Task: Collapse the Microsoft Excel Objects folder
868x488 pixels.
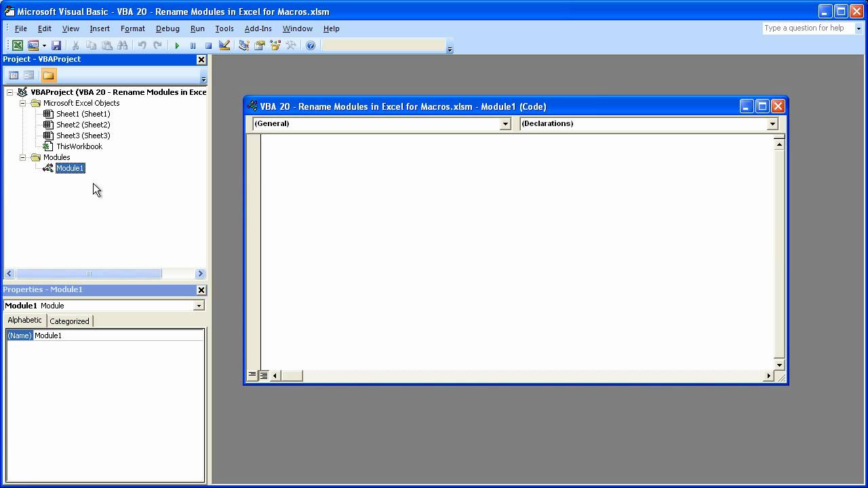Action: (x=22, y=103)
